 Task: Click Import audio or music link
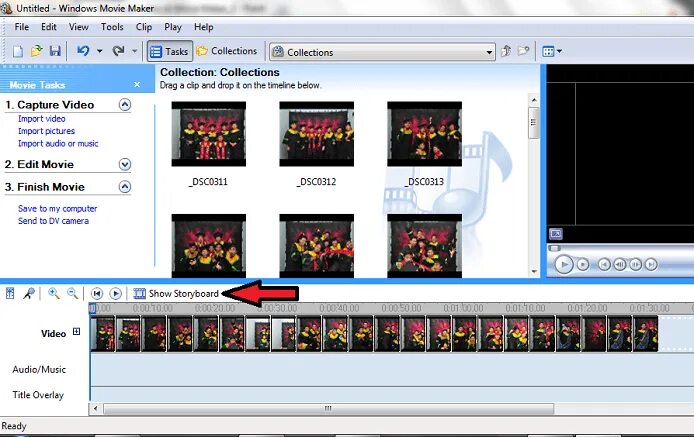[58, 143]
